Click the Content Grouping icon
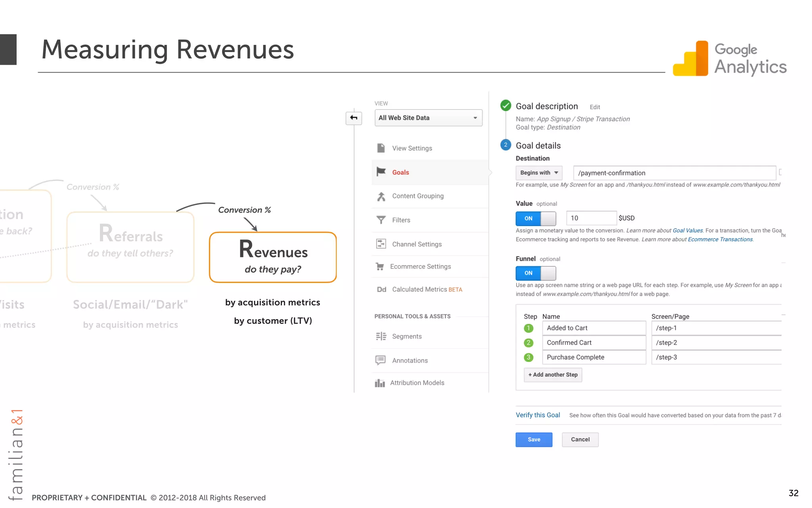The height and width of the screenshot is (508, 812). point(381,196)
